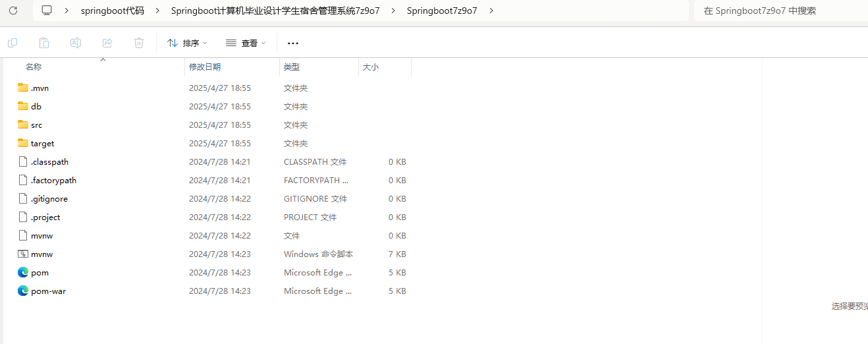Image resolution: width=868 pixels, height=344 pixels.
Task: Click the springboot代码 breadcrumb
Action: (112, 11)
